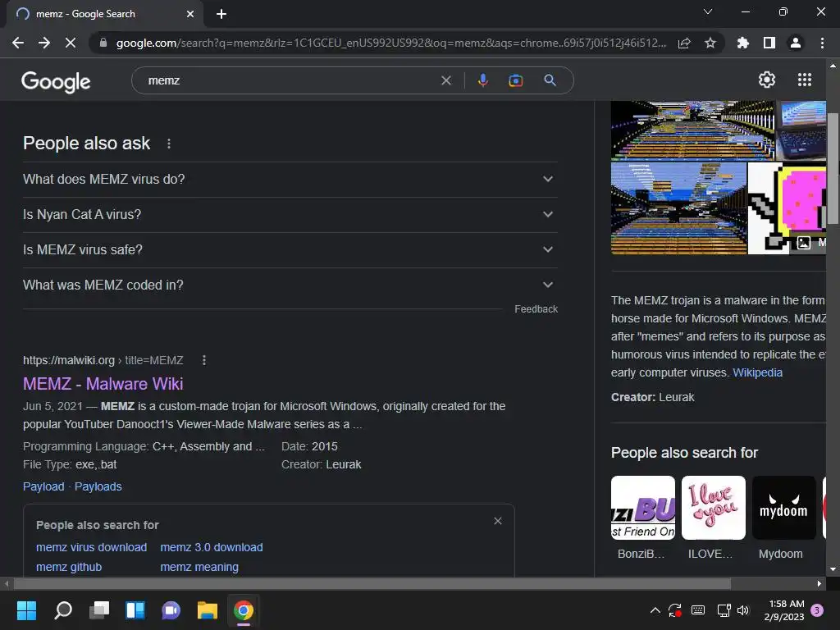Open People also ask options menu
The height and width of the screenshot is (630, 840).
point(169,144)
